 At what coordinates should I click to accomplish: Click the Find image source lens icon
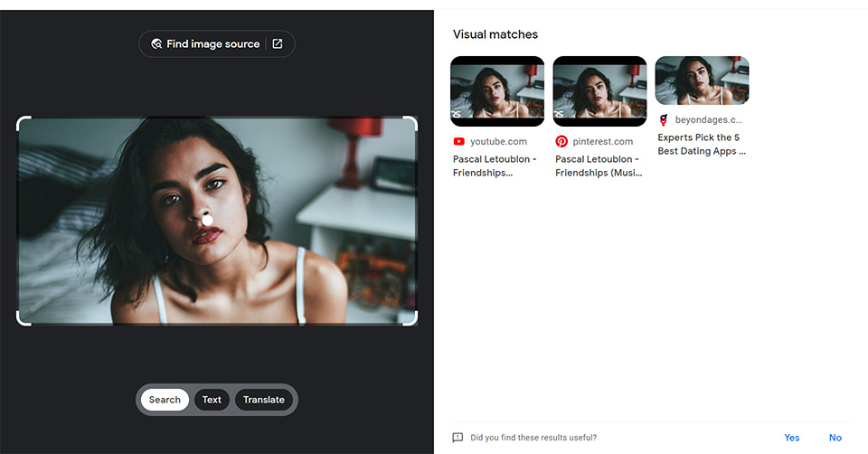pyautogui.click(x=156, y=43)
